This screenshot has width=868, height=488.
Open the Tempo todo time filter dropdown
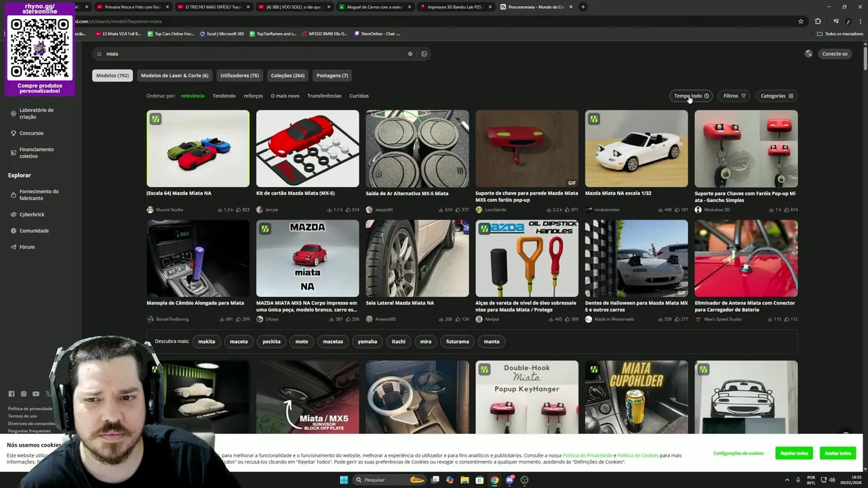pyautogui.click(x=691, y=96)
